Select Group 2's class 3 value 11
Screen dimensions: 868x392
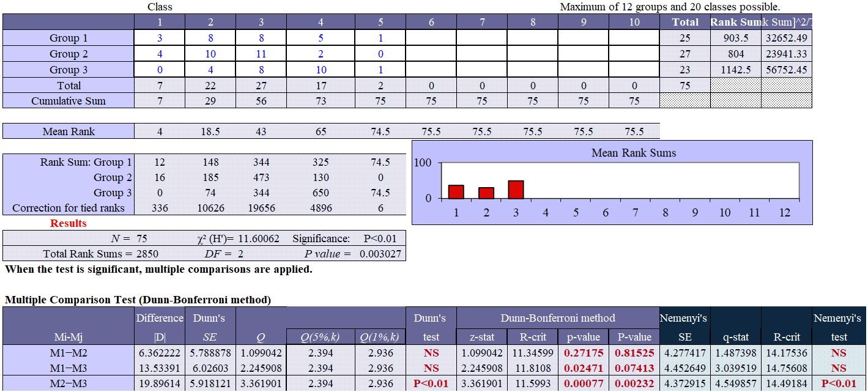(261, 54)
